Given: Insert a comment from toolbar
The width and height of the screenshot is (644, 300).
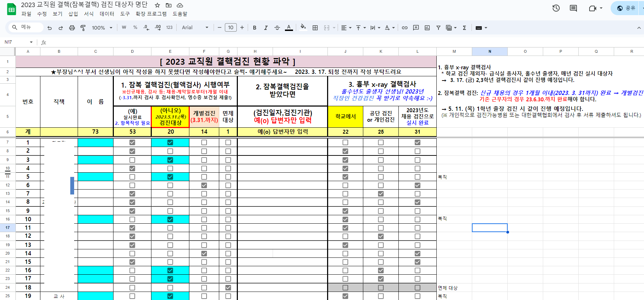Looking at the screenshot, I should (x=416, y=28).
